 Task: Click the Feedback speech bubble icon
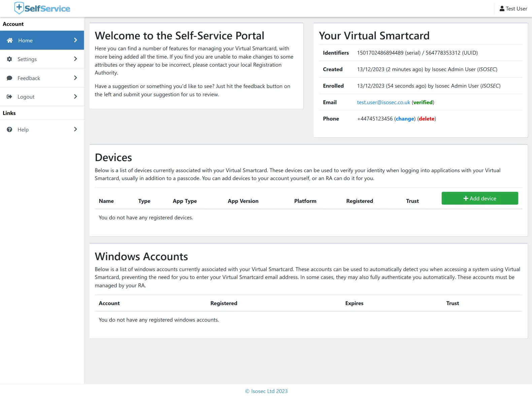[9, 78]
